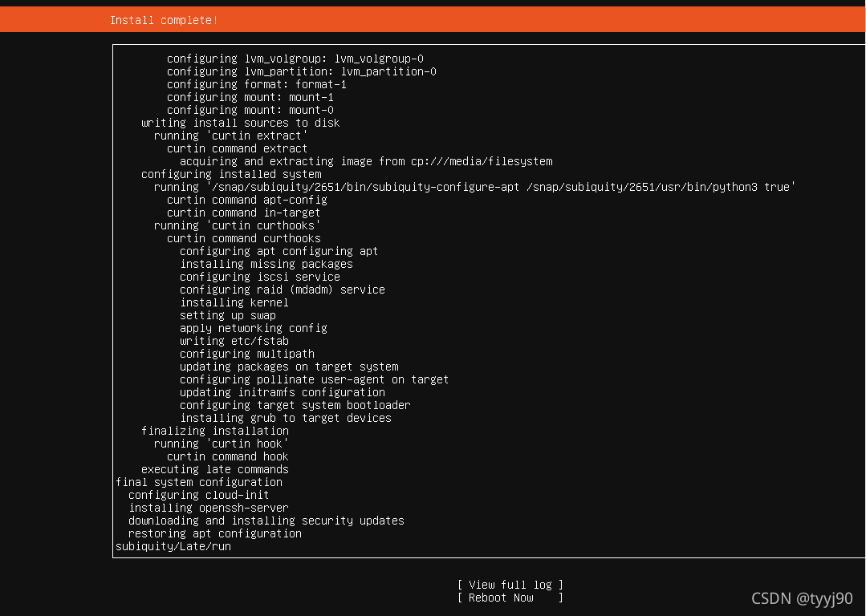The height and width of the screenshot is (616, 866).
Task: Click 'configuring raid (mdadm) service' line
Action: click(x=283, y=290)
